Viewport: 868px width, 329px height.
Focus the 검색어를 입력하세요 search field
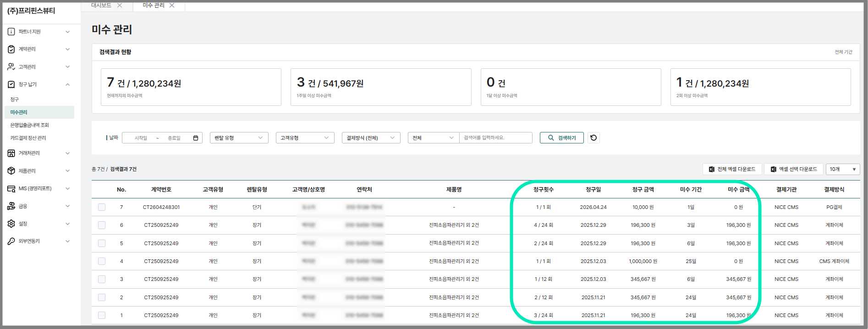tap(496, 138)
